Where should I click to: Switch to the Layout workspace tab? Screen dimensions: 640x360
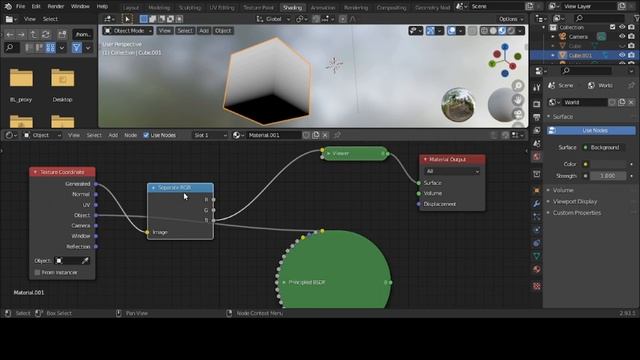pos(131,7)
